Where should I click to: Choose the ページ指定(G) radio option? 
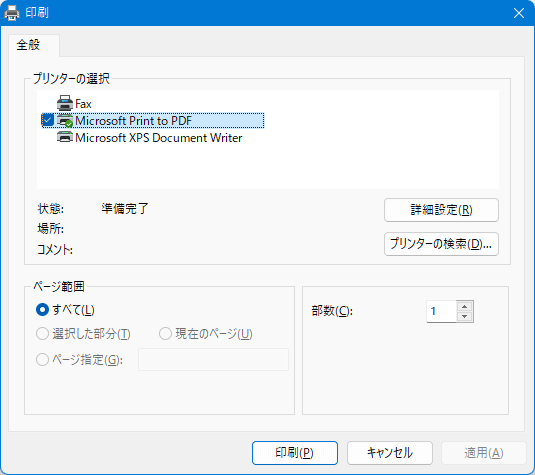pos(42,360)
